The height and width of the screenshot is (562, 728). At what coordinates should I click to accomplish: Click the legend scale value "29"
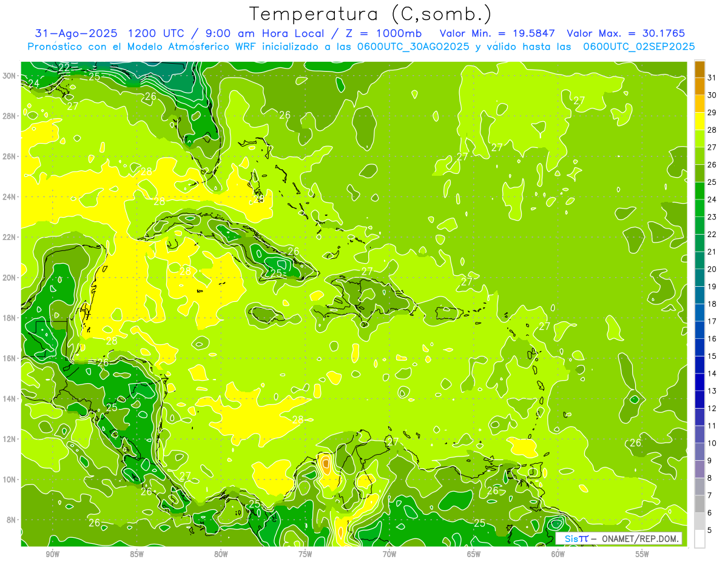712,112
